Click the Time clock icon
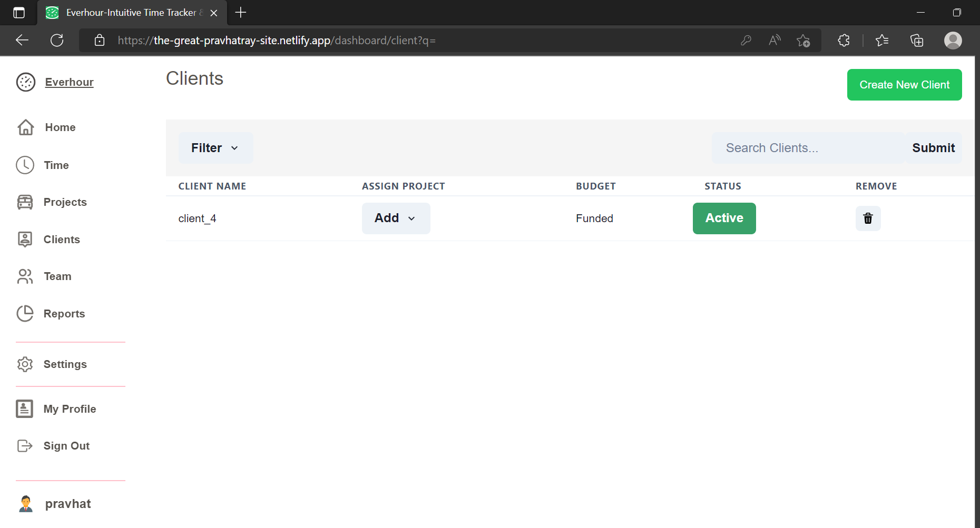 (x=25, y=165)
